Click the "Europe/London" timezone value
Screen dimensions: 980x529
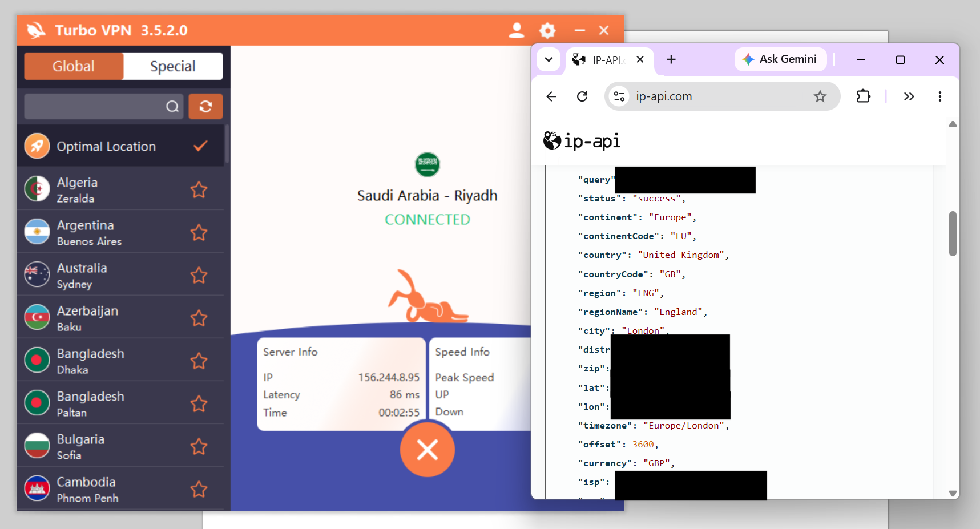(684, 426)
